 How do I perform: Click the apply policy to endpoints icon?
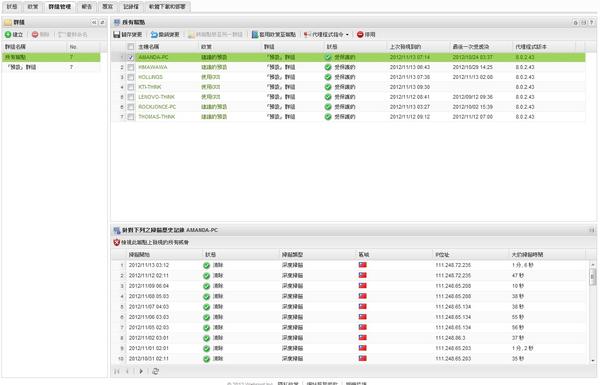pyautogui.click(x=255, y=35)
